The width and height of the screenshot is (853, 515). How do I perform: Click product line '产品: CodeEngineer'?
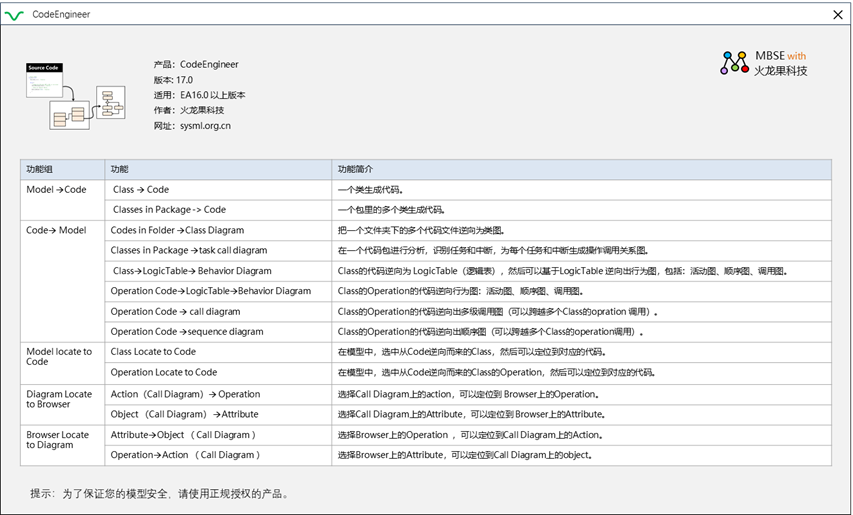[x=196, y=64]
